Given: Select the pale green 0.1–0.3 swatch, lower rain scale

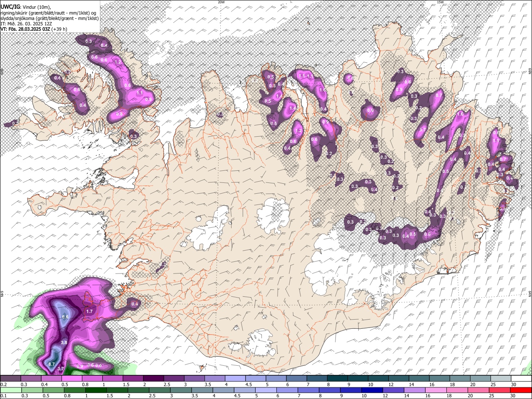Looking at the screenshot, I should 11,390.
